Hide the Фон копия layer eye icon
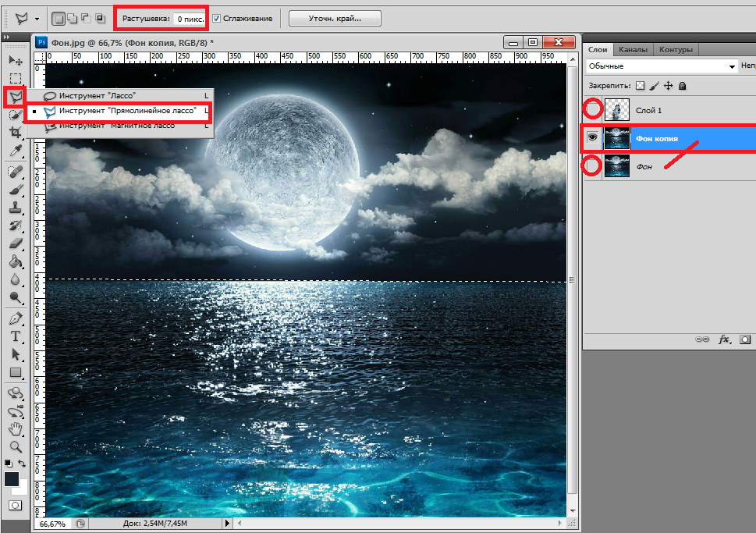 point(593,138)
